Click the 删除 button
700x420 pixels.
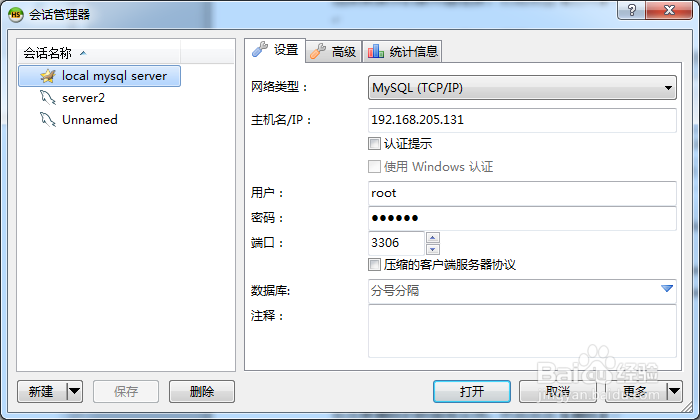(202, 391)
